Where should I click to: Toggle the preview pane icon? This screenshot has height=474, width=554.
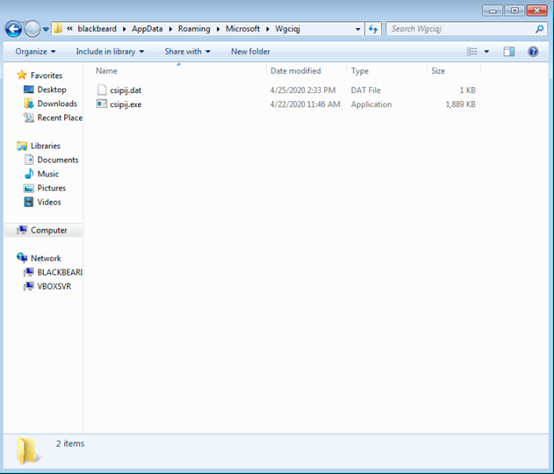509,52
